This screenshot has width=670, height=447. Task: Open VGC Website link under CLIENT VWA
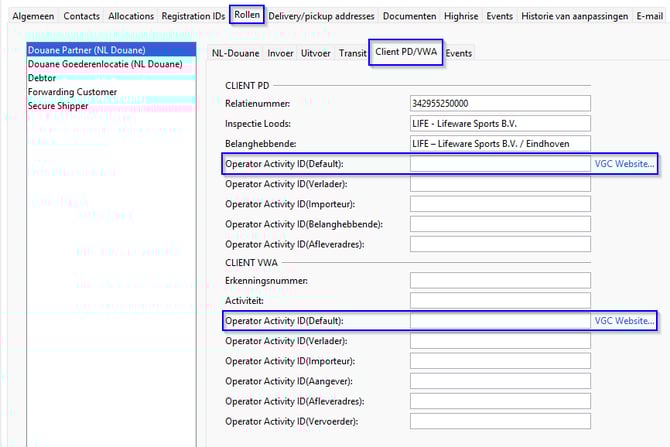point(624,321)
